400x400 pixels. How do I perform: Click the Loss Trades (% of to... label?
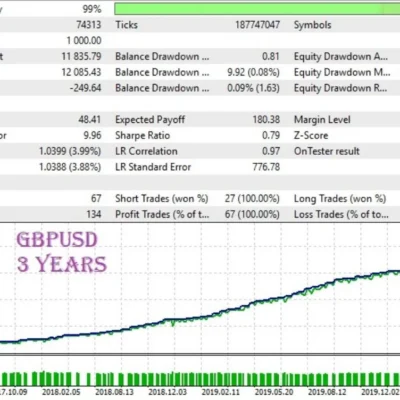point(341,214)
